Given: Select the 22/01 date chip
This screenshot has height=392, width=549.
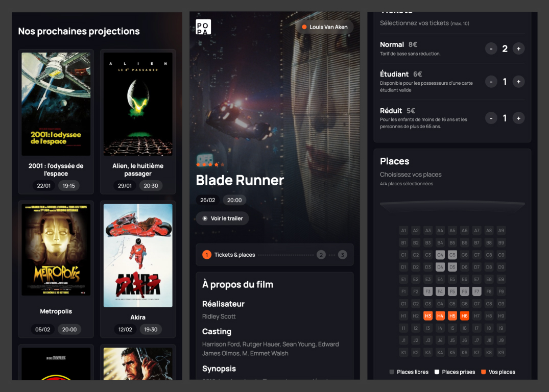Looking at the screenshot, I should click(44, 186).
